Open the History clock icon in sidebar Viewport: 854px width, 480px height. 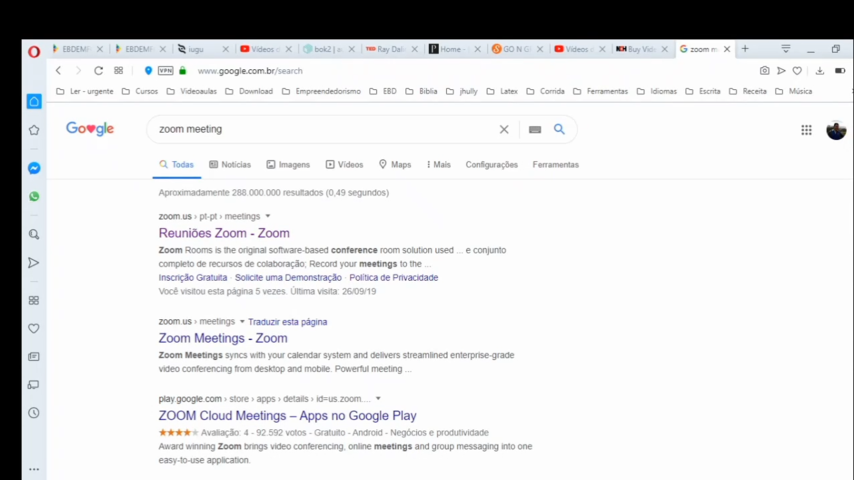pyautogui.click(x=34, y=412)
